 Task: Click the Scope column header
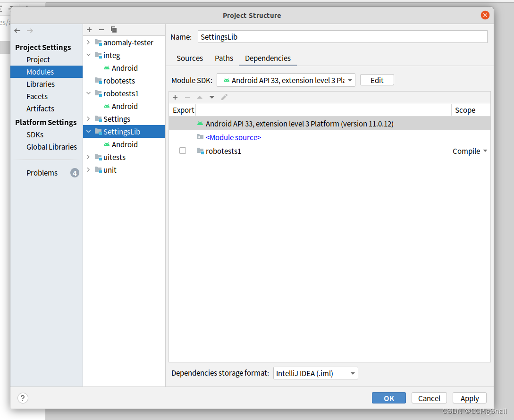pyautogui.click(x=465, y=110)
